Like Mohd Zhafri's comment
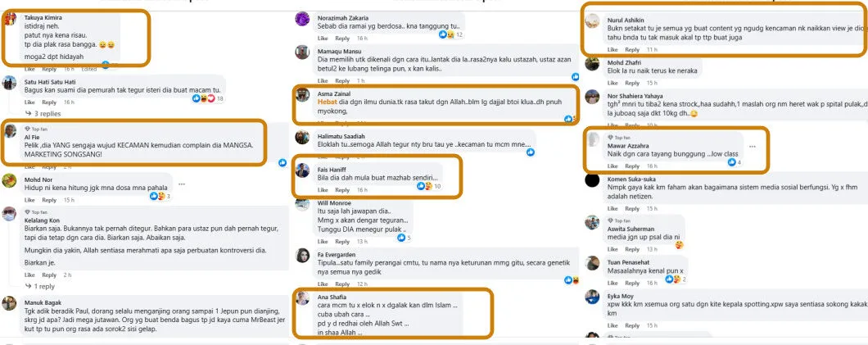Screen dimensions: 868x345 coord(613,83)
